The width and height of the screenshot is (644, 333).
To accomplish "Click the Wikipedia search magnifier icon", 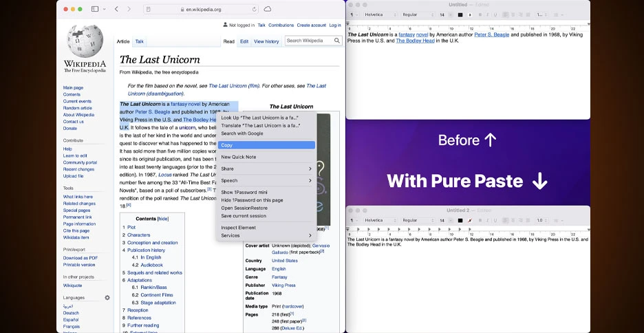I will click(336, 41).
